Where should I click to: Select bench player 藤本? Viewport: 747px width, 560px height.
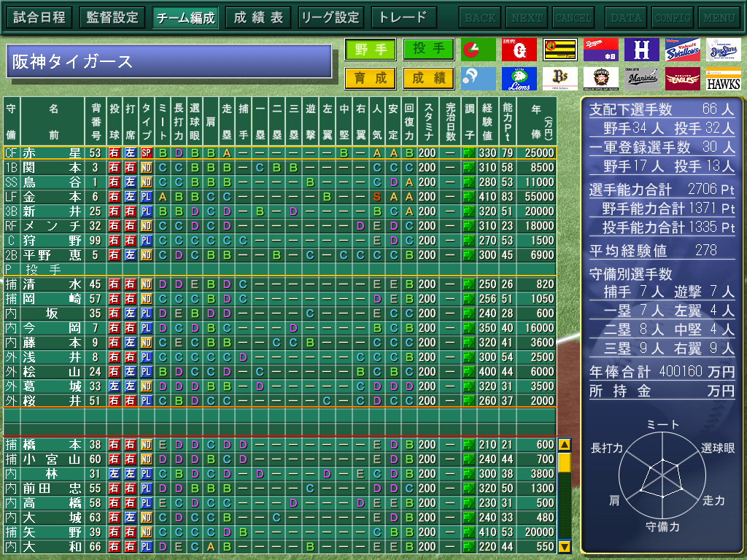(x=280, y=343)
